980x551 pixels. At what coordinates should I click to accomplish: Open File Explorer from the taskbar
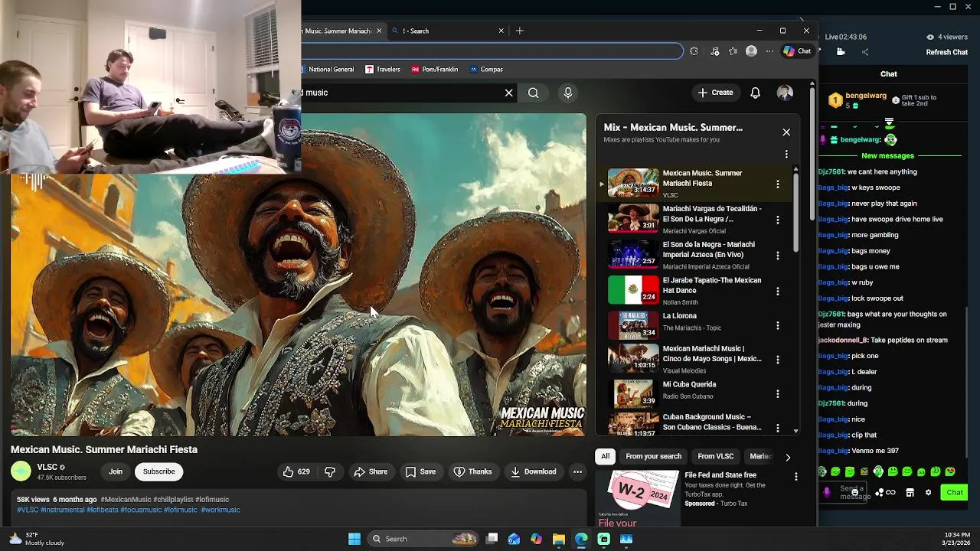click(559, 539)
